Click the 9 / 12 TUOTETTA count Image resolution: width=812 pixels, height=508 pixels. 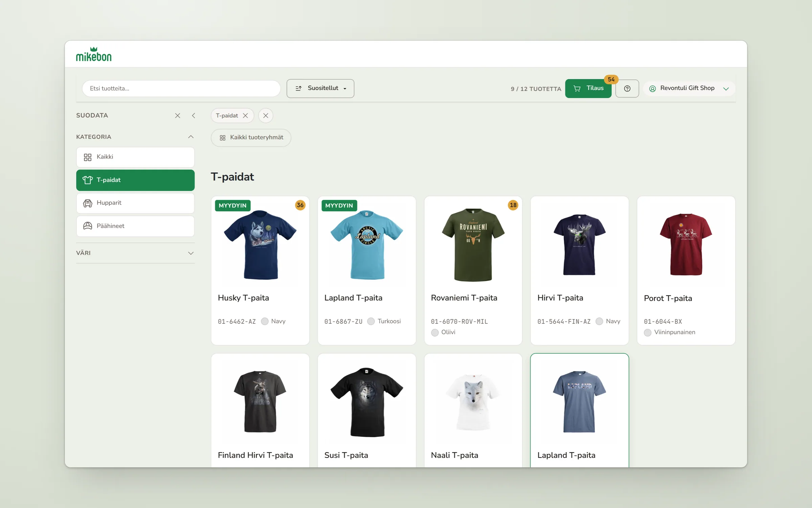pos(536,89)
